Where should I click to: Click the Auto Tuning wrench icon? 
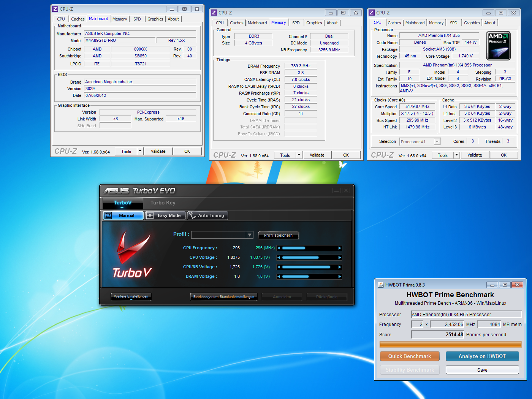click(x=192, y=215)
